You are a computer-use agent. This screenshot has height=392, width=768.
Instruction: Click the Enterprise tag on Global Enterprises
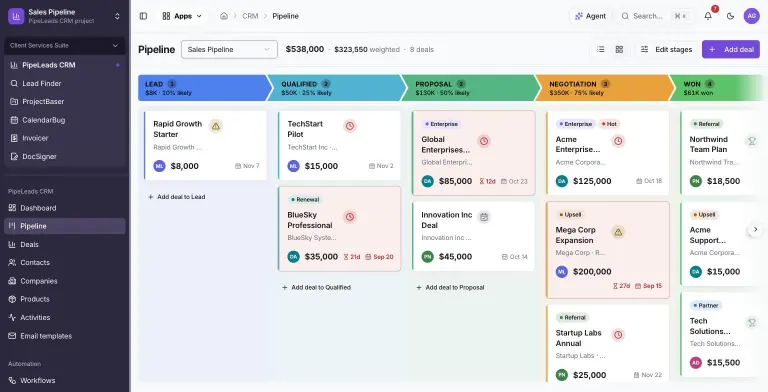[x=441, y=124]
